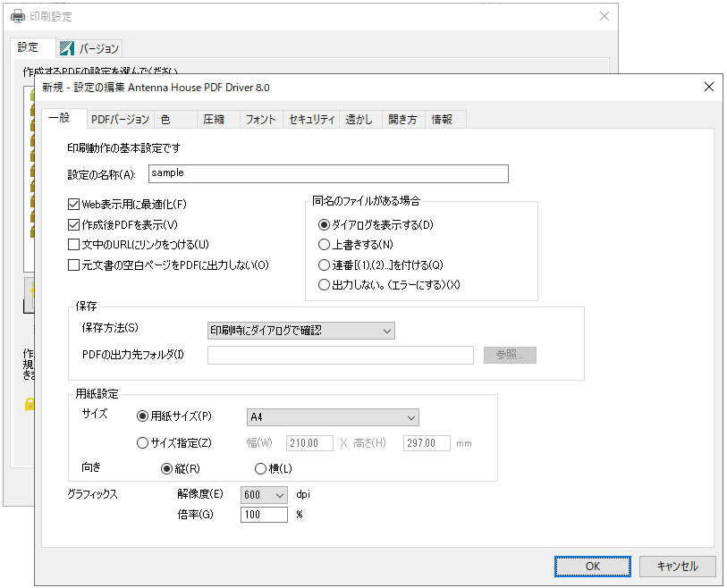Click the 参照 browse button
This screenshot has height=588, width=727.
click(510, 355)
